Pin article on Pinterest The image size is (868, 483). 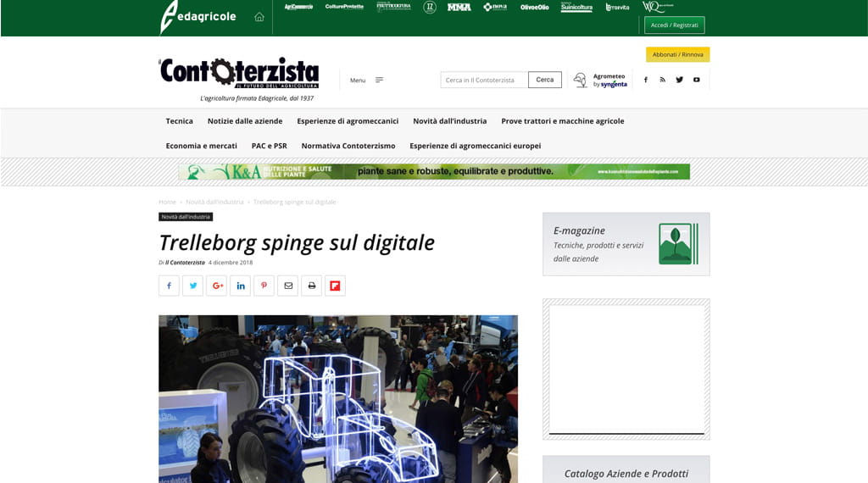(x=264, y=286)
